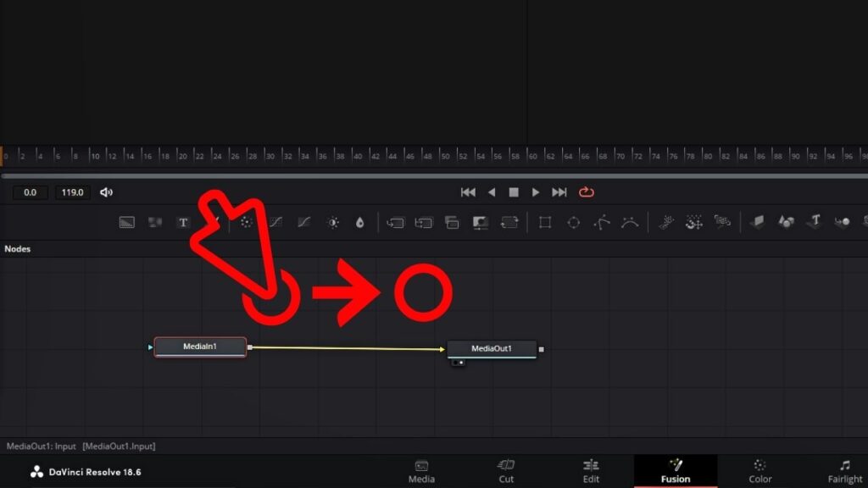Select the MediaIn1 node
868x488 pixels.
pos(199,347)
